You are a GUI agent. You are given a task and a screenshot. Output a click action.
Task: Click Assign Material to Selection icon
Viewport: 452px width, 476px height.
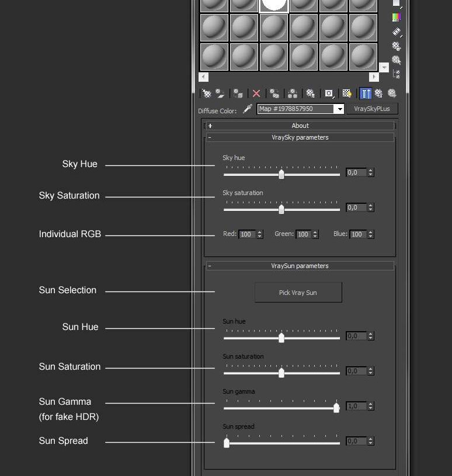(238, 93)
